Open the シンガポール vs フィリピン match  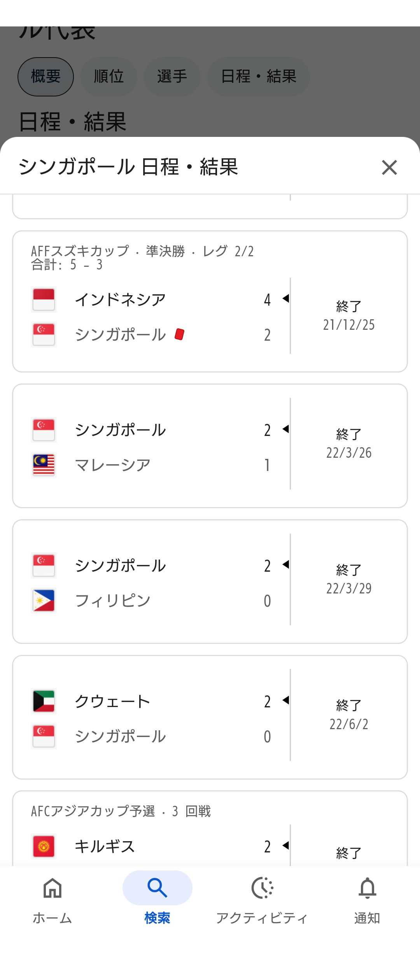pyautogui.click(x=210, y=581)
